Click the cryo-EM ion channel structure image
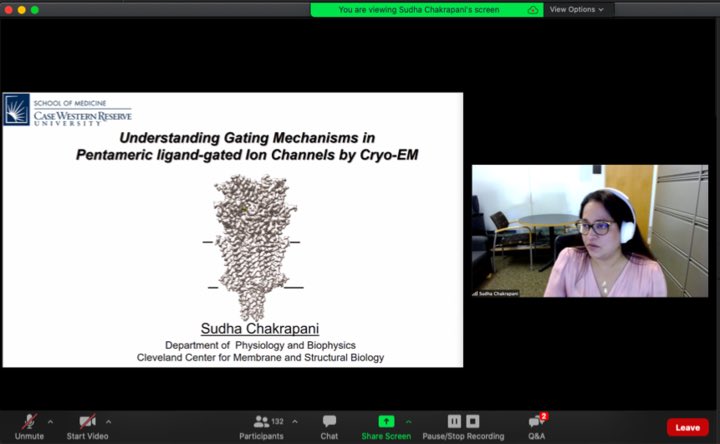The width and height of the screenshot is (720, 444). click(253, 247)
